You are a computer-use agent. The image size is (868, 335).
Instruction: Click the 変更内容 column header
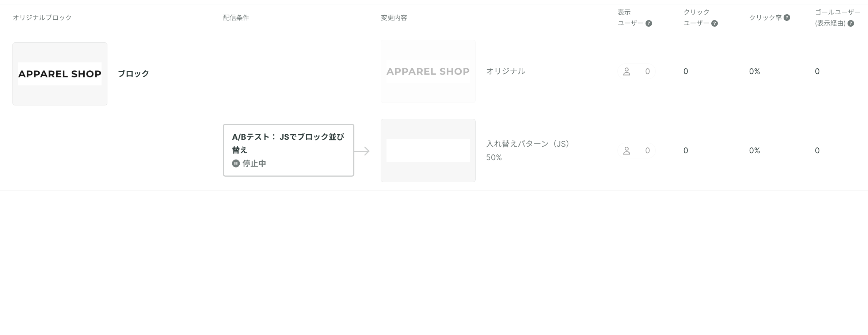[394, 18]
